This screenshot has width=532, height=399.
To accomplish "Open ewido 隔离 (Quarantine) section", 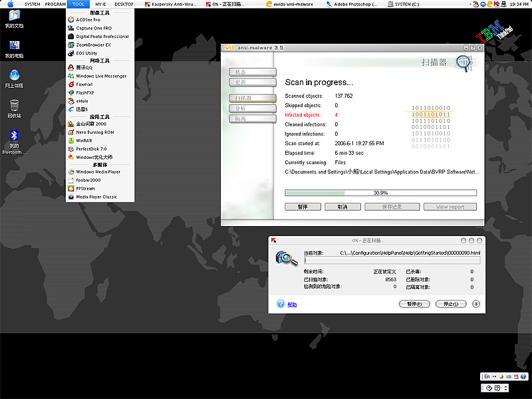I will coord(252,118).
